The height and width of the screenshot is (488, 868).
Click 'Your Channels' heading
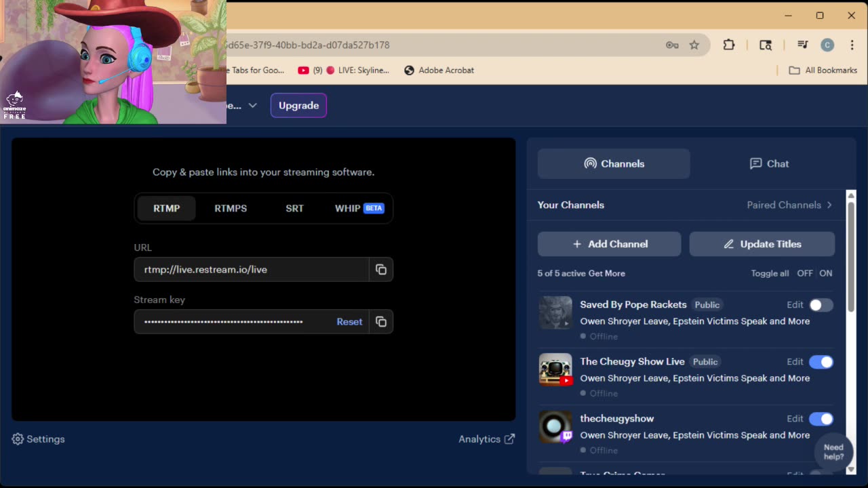point(571,205)
